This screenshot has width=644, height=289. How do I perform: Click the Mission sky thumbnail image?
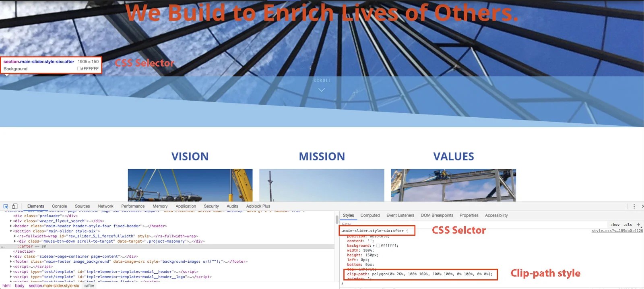tap(322, 185)
